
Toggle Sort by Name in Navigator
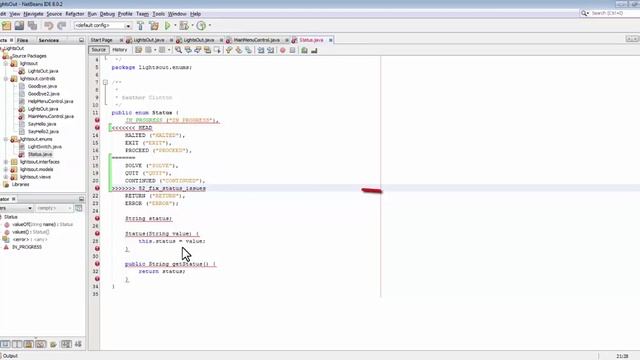pyautogui.click(x=66, y=344)
